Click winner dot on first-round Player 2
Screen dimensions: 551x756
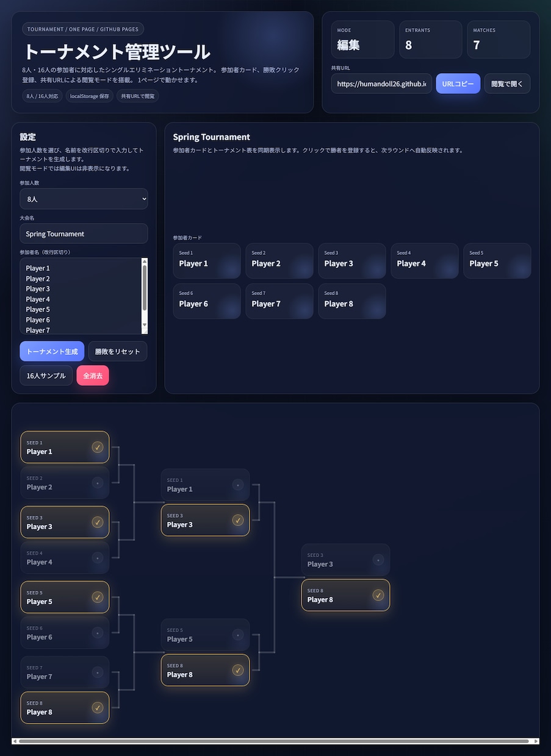(x=98, y=483)
